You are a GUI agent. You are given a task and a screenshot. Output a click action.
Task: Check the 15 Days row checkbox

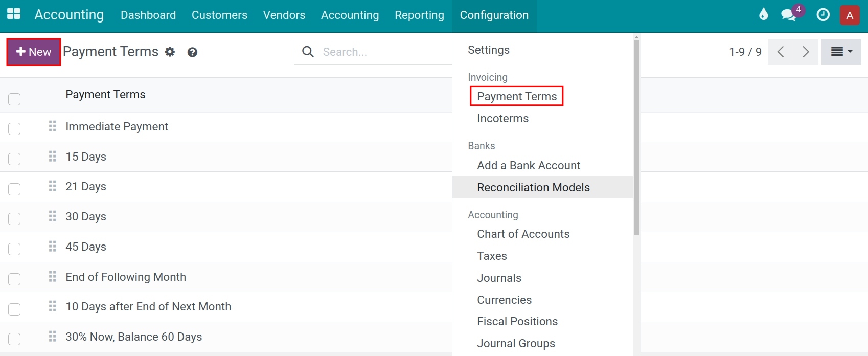click(x=14, y=159)
